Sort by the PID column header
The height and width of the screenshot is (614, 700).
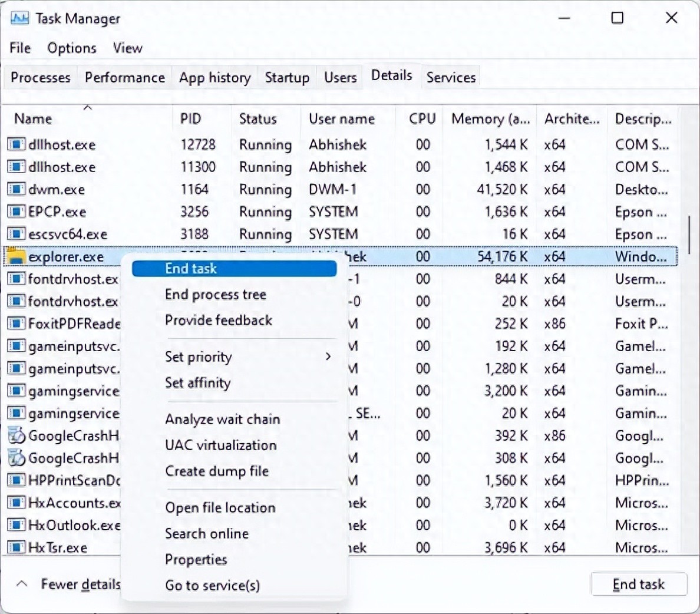point(202,118)
